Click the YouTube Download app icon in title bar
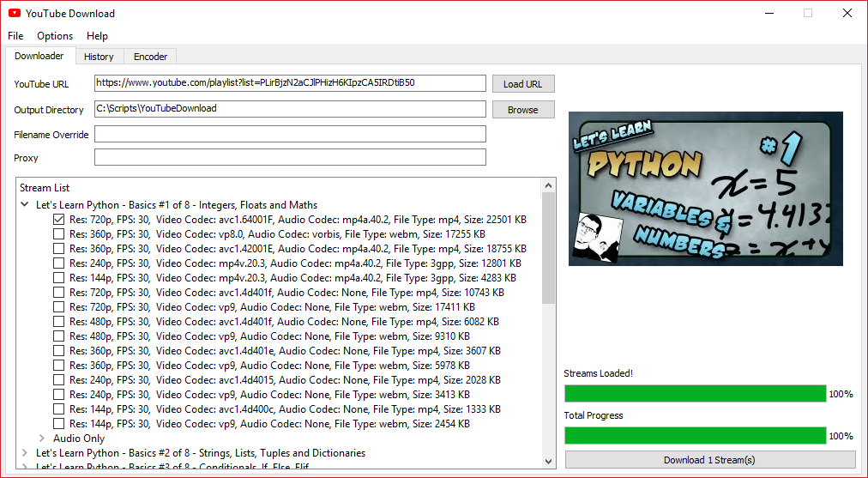 pyautogui.click(x=15, y=13)
